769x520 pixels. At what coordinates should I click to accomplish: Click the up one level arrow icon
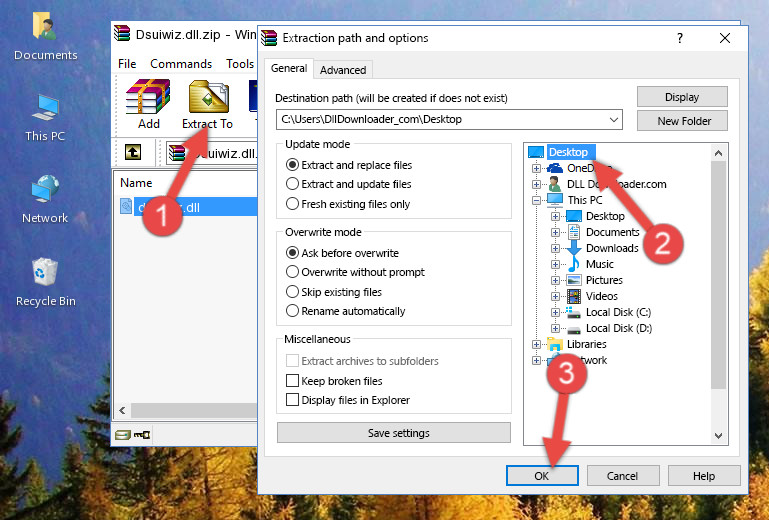click(133, 153)
